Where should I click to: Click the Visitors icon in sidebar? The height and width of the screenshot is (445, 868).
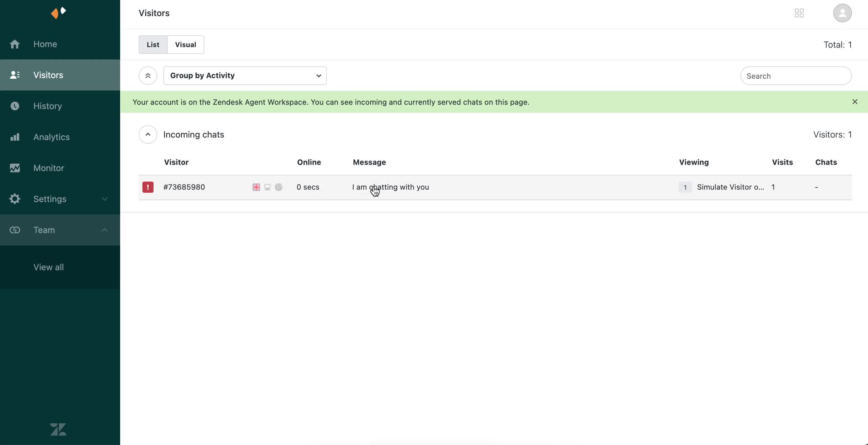click(15, 75)
